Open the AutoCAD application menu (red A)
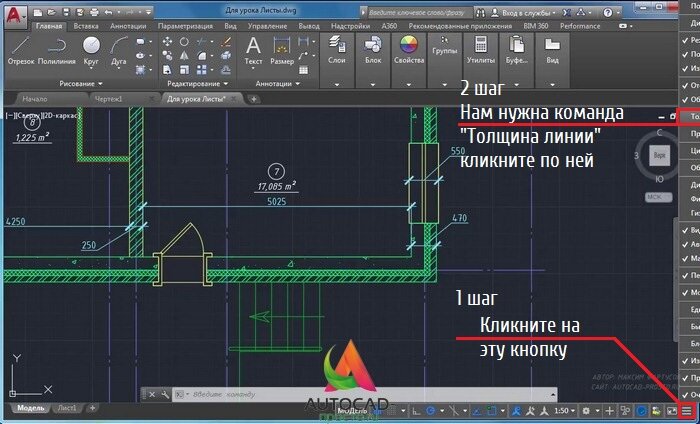The width and height of the screenshot is (700, 424). [15, 15]
